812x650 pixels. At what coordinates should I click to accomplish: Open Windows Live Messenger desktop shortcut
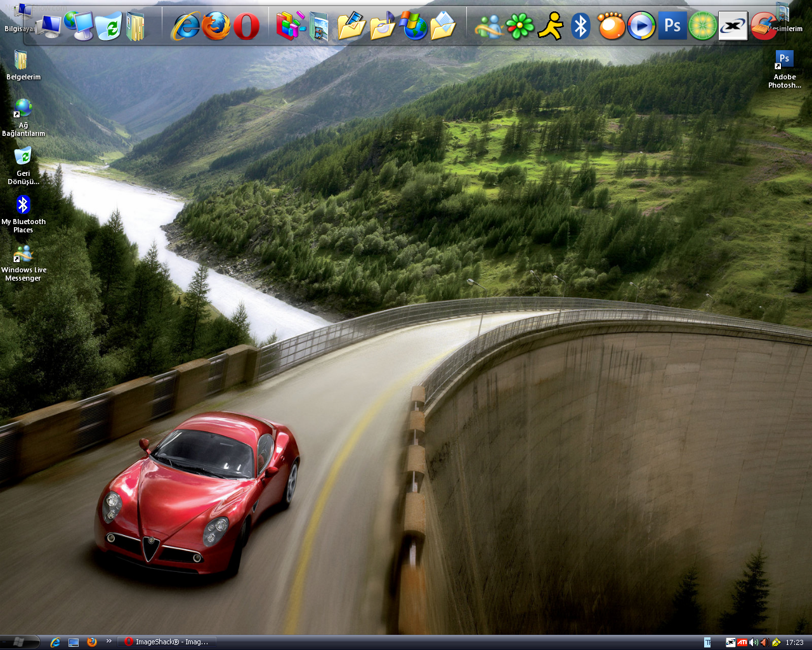pos(23,263)
